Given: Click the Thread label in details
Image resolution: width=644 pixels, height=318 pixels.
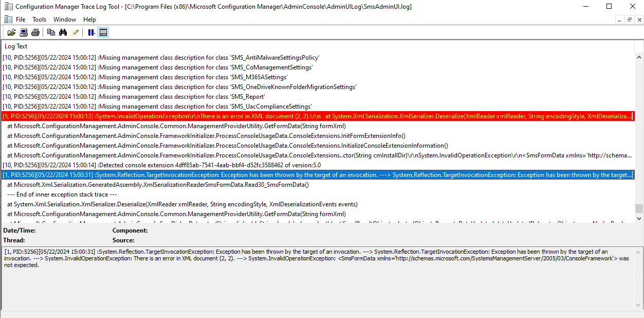Looking at the screenshot, I should (x=14, y=240).
